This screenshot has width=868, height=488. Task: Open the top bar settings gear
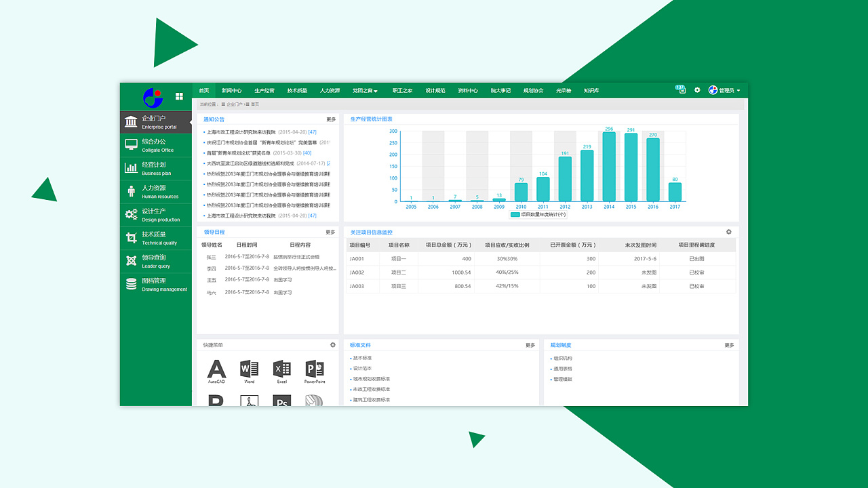pos(697,90)
